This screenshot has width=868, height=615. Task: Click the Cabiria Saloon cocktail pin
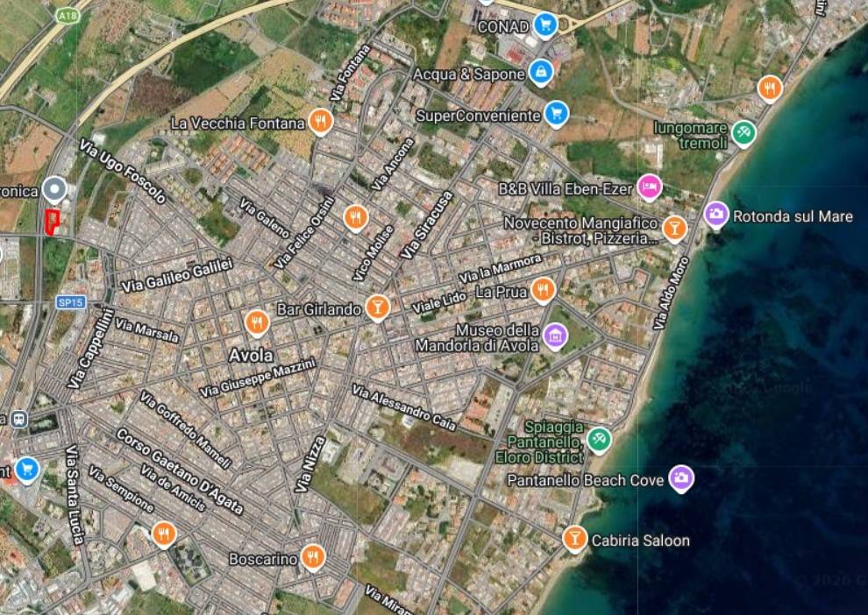click(x=574, y=538)
